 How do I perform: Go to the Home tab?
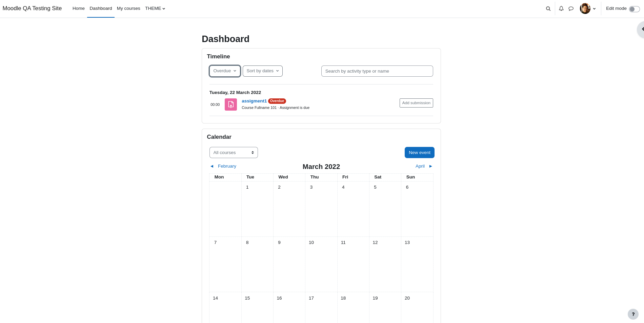[x=79, y=8]
